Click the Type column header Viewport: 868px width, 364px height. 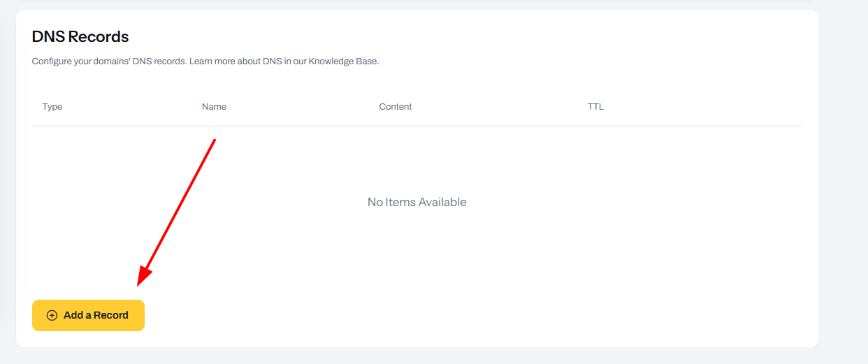coord(52,107)
